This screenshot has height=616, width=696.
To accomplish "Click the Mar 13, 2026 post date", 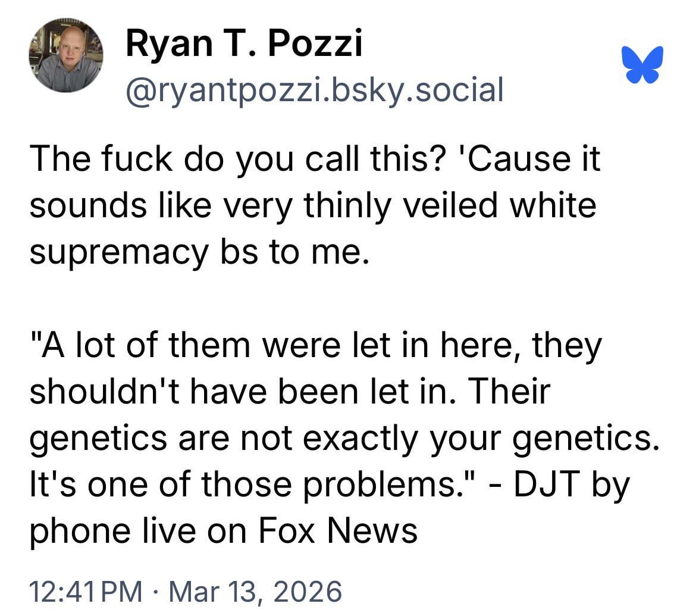I will (x=256, y=593).
